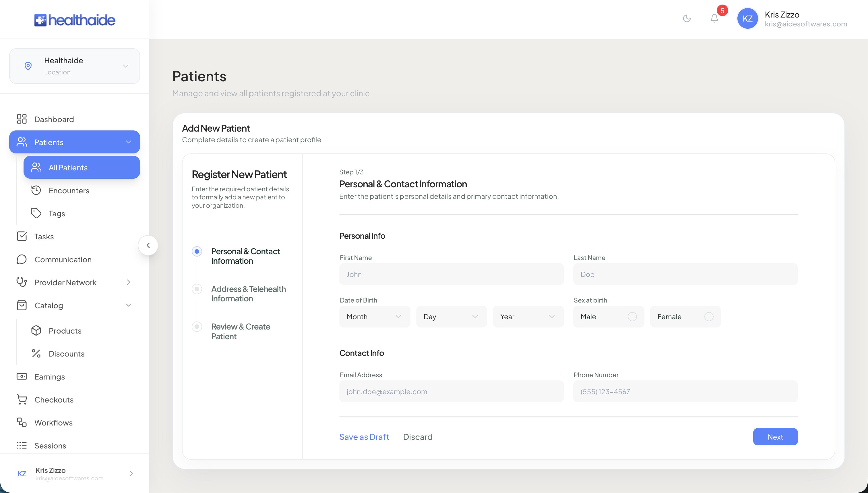Focus the Last Name field
Image resolution: width=868 pixels, height=493 pixels.
[685, 274]
